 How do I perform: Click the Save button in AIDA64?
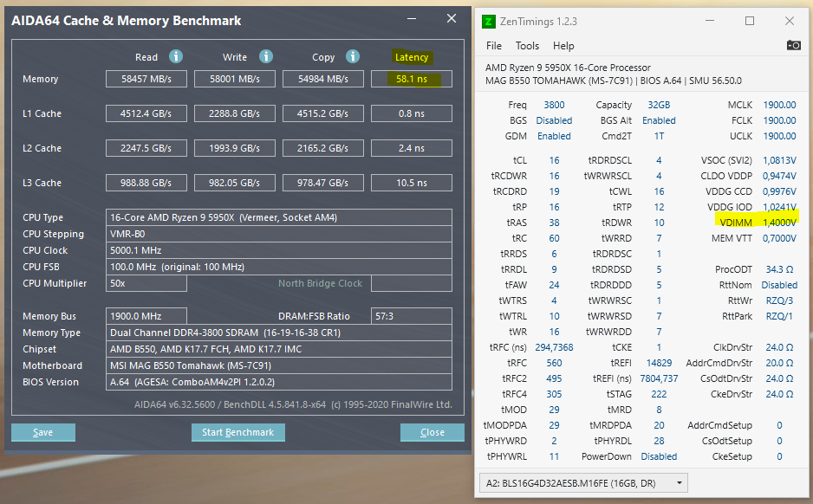[43, 432]
